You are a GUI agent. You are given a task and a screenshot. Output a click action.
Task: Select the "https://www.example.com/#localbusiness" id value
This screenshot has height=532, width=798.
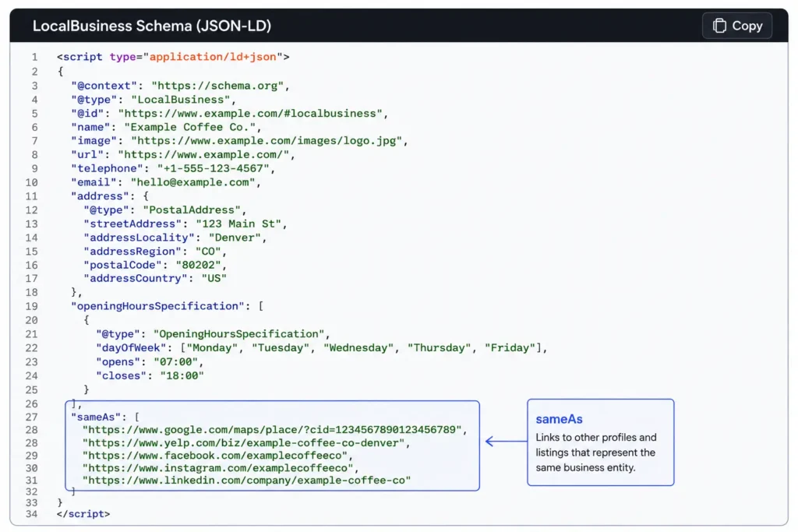250,114
